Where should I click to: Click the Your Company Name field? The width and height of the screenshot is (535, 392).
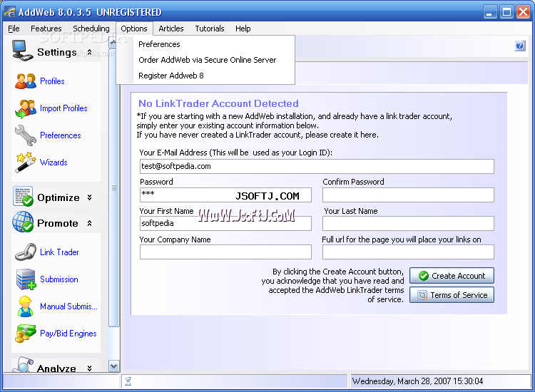tap(225, 252)
